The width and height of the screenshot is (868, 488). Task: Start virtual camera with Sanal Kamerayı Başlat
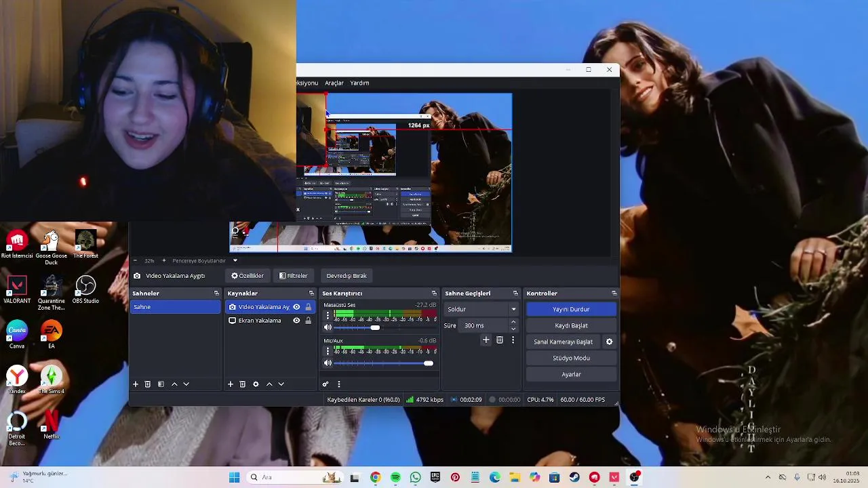point(563,342)
